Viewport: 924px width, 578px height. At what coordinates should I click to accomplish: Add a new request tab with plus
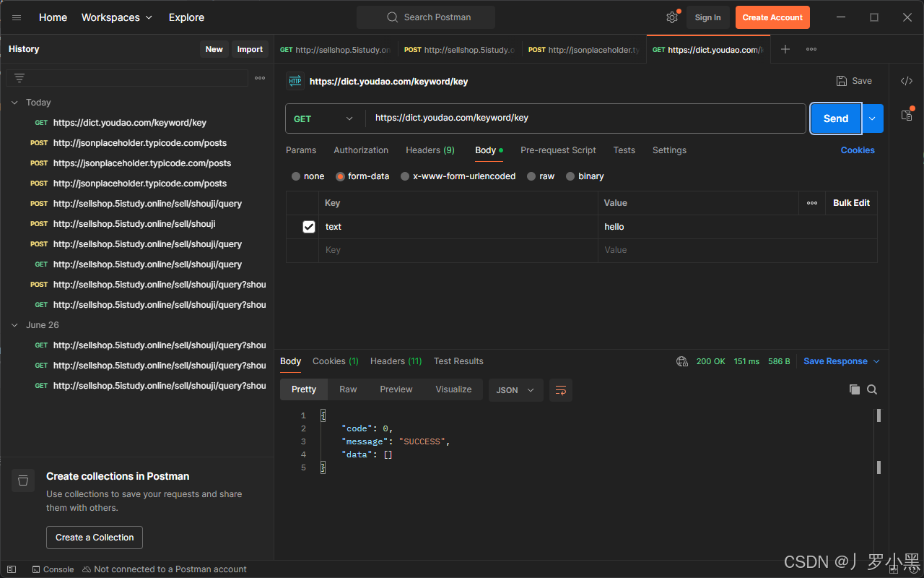coord(785,49)
